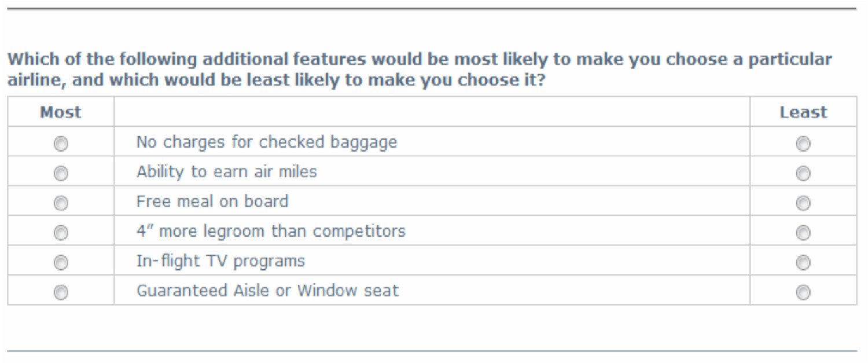Click the "No charges for checked baggage" label
Viewport: 868px width, 363px height.
pyautogui.click(x=267, y=142)
